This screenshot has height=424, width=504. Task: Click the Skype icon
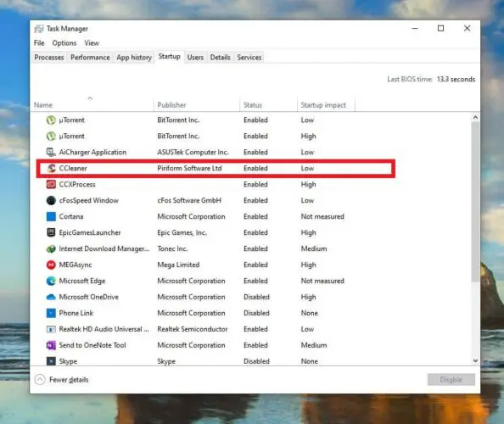pos(51,361)
